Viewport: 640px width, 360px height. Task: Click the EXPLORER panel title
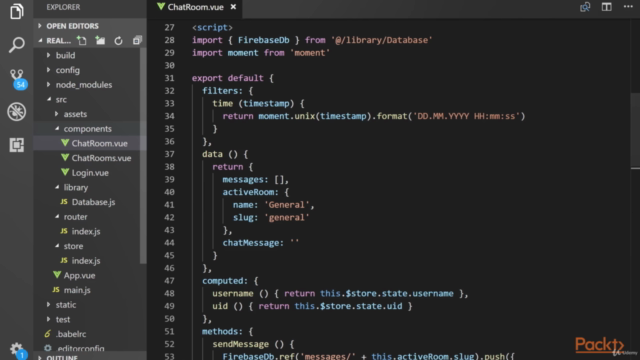pos(63,7)
